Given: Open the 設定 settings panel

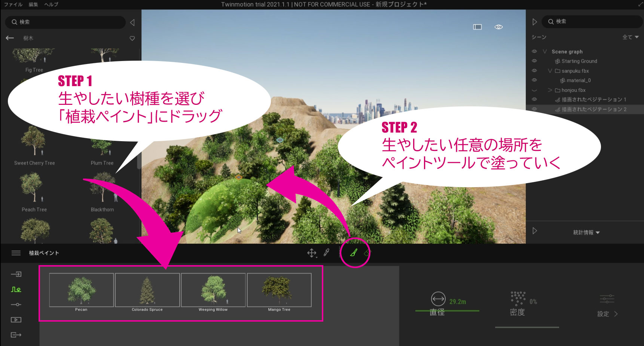Looking at the screenshot, I should pyautogui.click(x=607, y=314).
